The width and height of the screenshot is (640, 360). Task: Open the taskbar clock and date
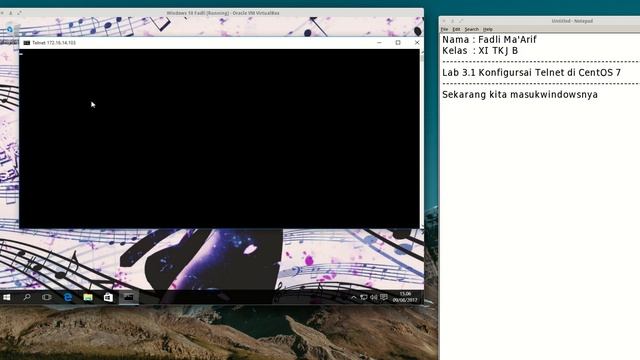tap(405, 297)
